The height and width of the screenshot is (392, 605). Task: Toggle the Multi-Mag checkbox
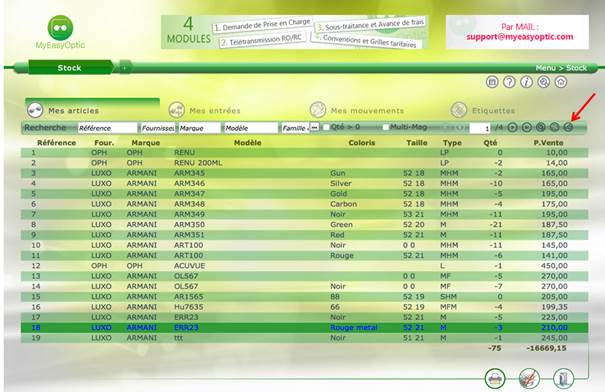385,127
